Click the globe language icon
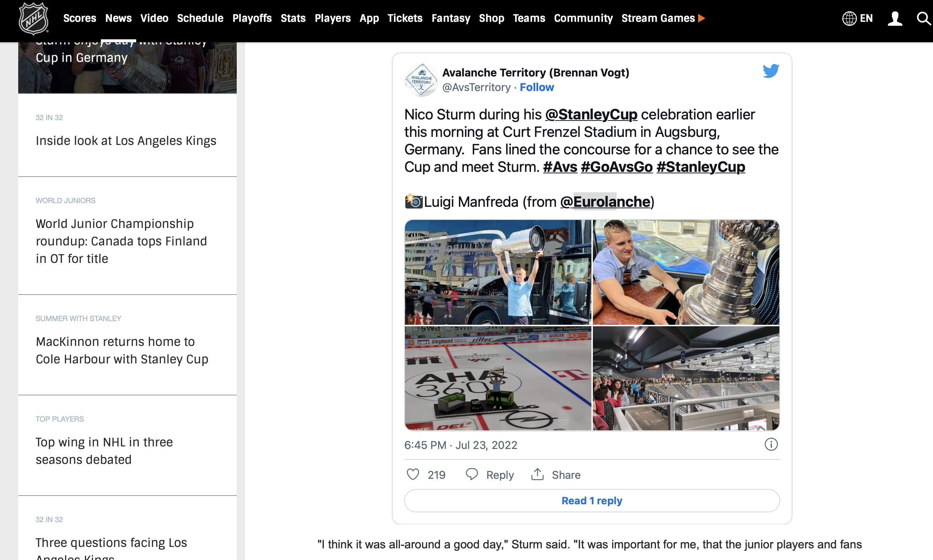The height and width of the screenshot is (560, 933). (x=849, y=19)
